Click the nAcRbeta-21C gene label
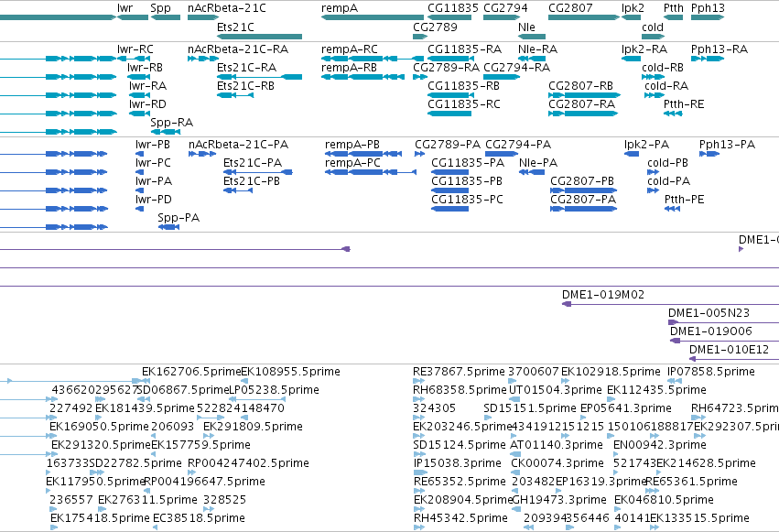Screen dimensions: 779x532 point(227,8)
